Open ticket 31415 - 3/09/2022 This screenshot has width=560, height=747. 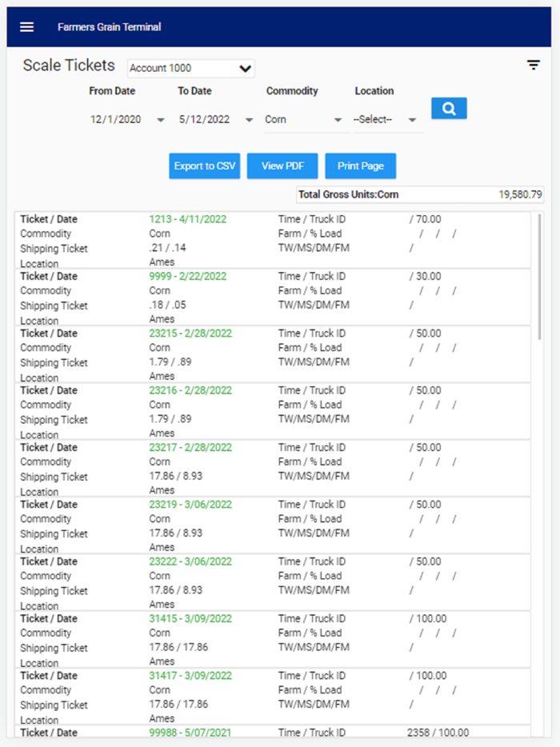[190, 619]
